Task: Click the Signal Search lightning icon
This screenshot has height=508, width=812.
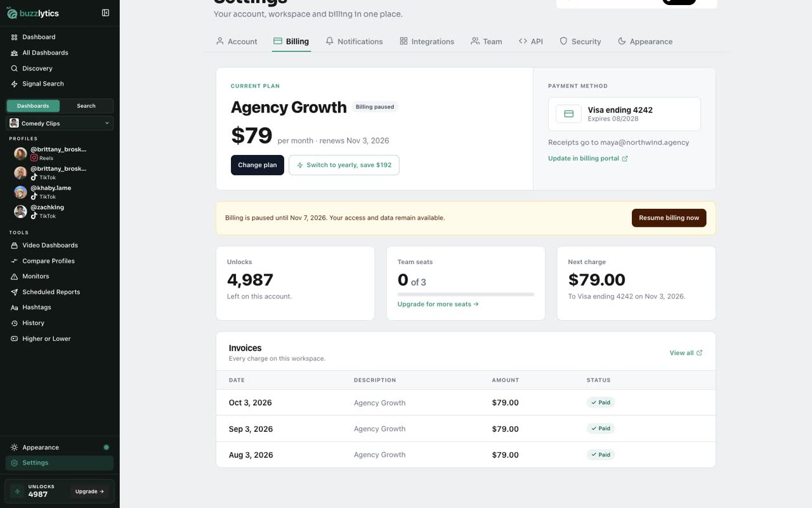Action: [x=15, y=84]
